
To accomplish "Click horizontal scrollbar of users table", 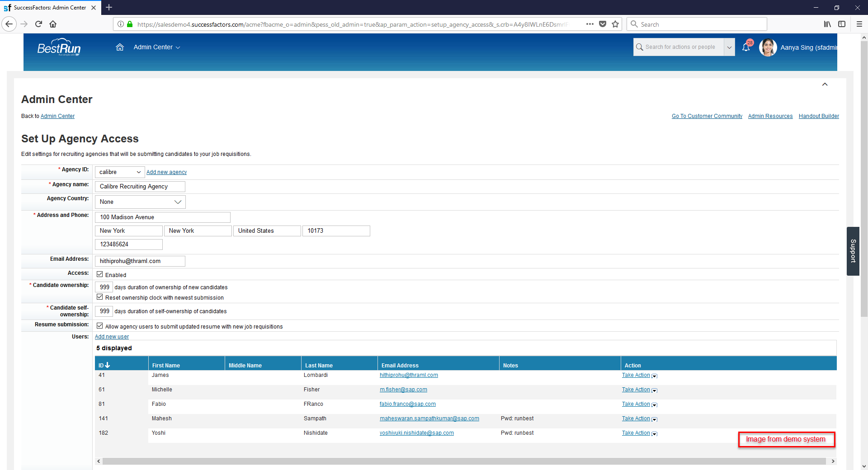I will 464,461.
